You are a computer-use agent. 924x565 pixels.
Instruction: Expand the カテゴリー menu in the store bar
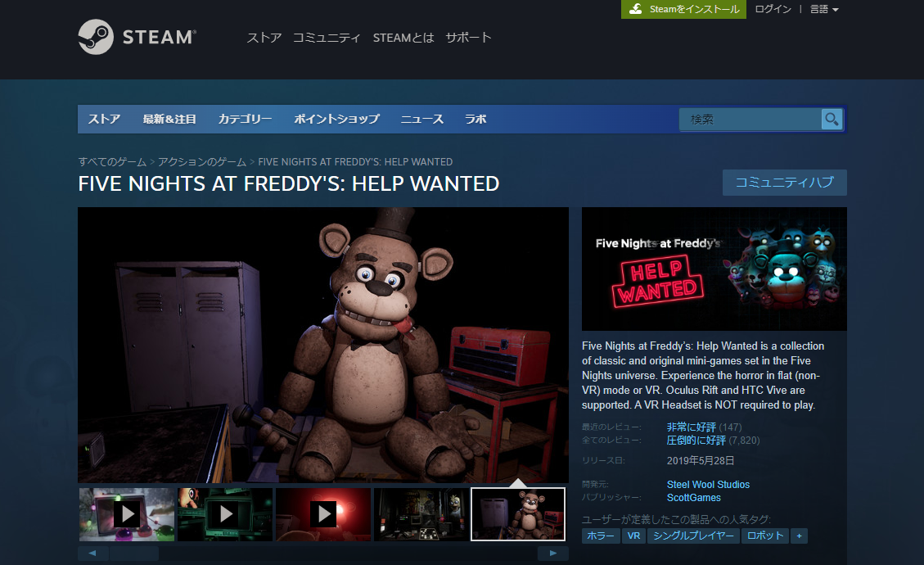245,120
